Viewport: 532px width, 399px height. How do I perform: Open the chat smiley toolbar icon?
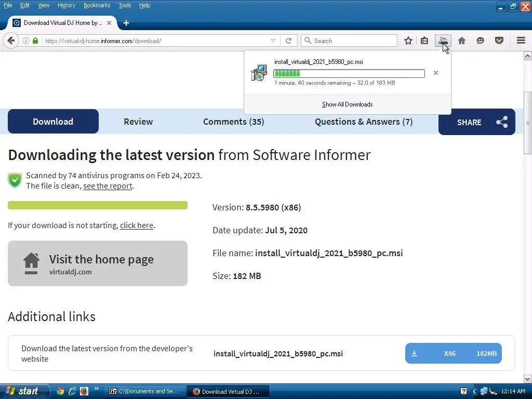(480, 41)
